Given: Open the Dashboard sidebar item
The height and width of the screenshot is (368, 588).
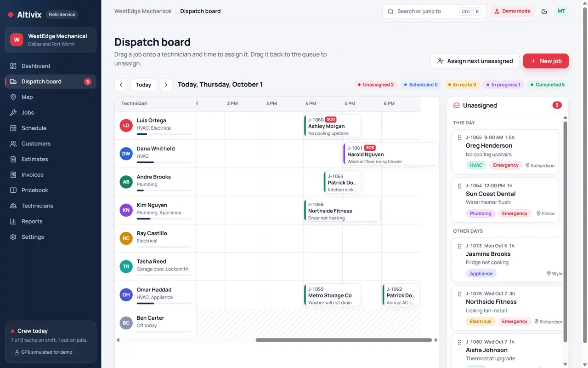Looking at the screenshot, I should point(51,66).
